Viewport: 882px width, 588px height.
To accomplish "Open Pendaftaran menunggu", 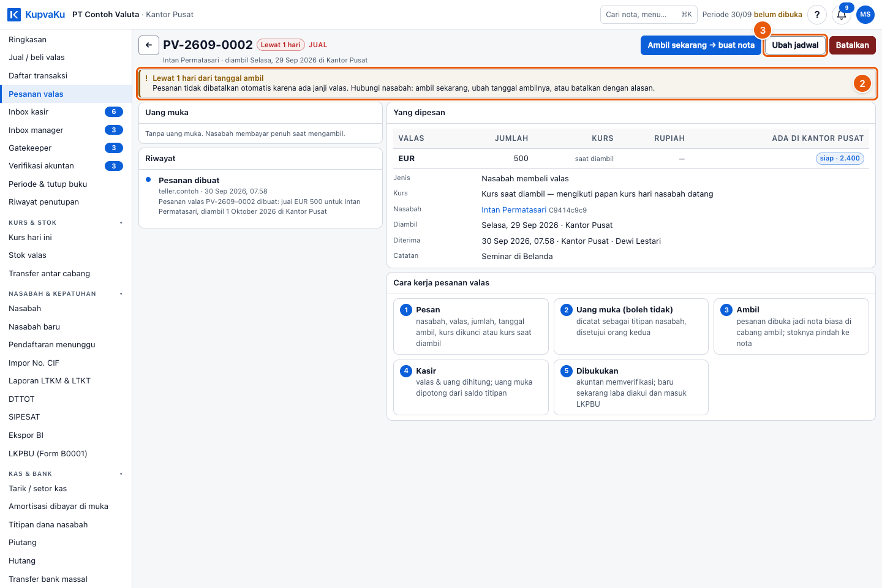I will [66, 345].
